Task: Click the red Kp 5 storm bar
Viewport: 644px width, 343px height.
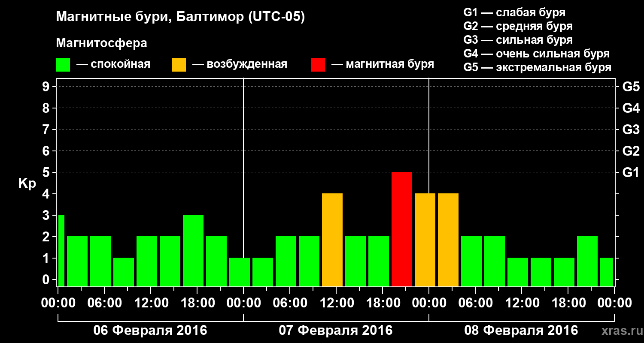Action: [402, 229]
